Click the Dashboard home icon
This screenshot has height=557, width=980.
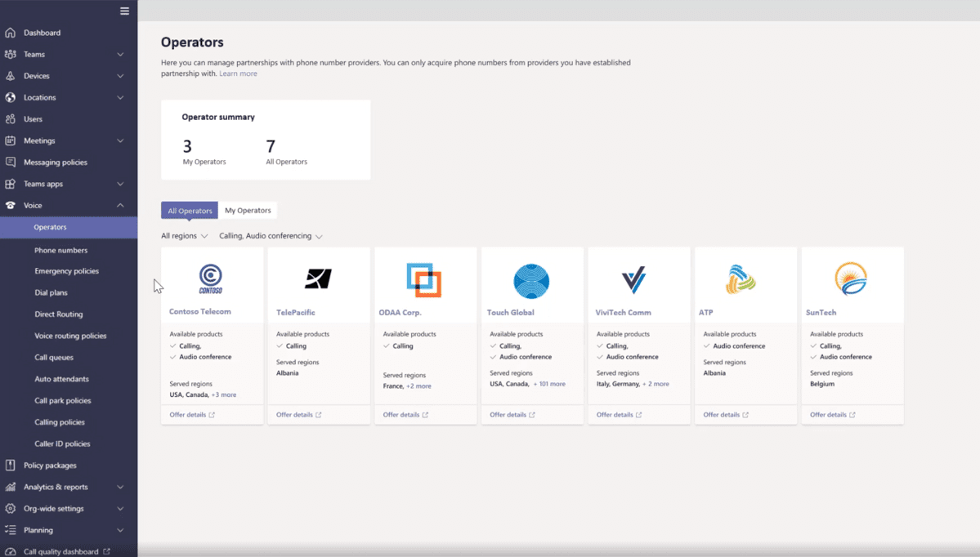10,33
